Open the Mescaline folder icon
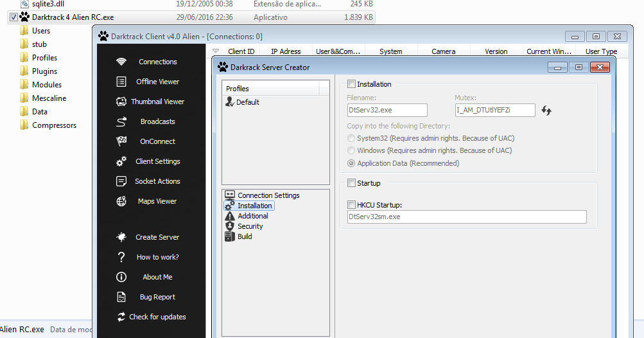The width and height of the screenshot is (644, 338). click(24, 98)
